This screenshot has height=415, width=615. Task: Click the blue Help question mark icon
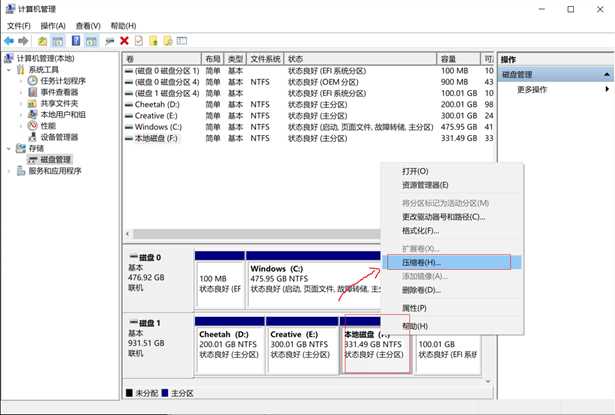(x=76, y=40)
